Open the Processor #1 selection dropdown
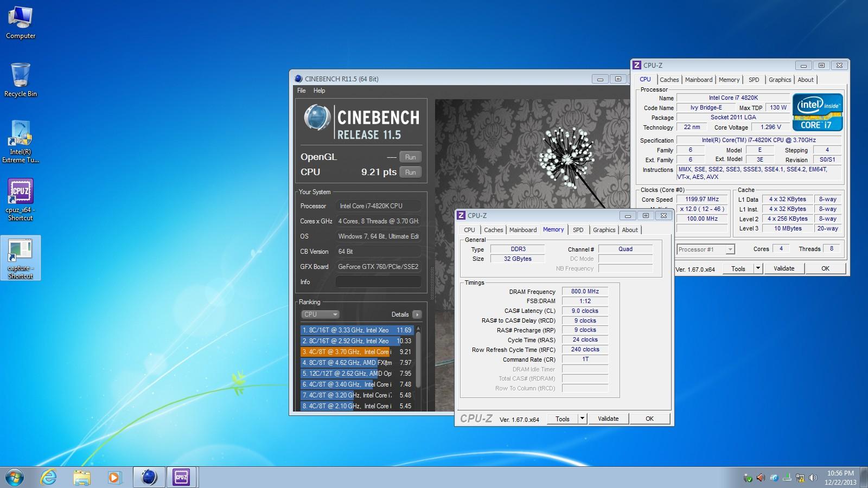Viewport: 868px width, 488px height. pyautogui.click(x=705, y=249)
